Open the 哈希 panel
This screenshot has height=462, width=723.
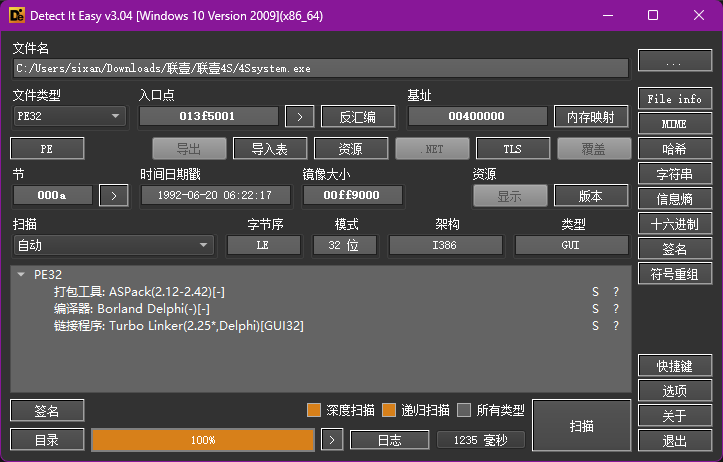[x=674, y=149]
